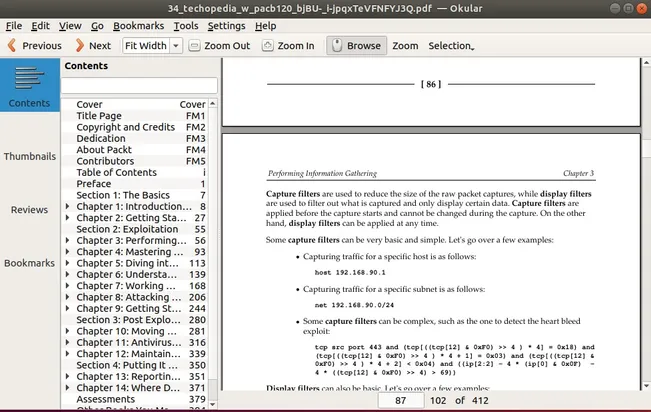Screen dimensions: 651x412
Task: Select Table of Contents entry
Action: click(x=116, y=172)
